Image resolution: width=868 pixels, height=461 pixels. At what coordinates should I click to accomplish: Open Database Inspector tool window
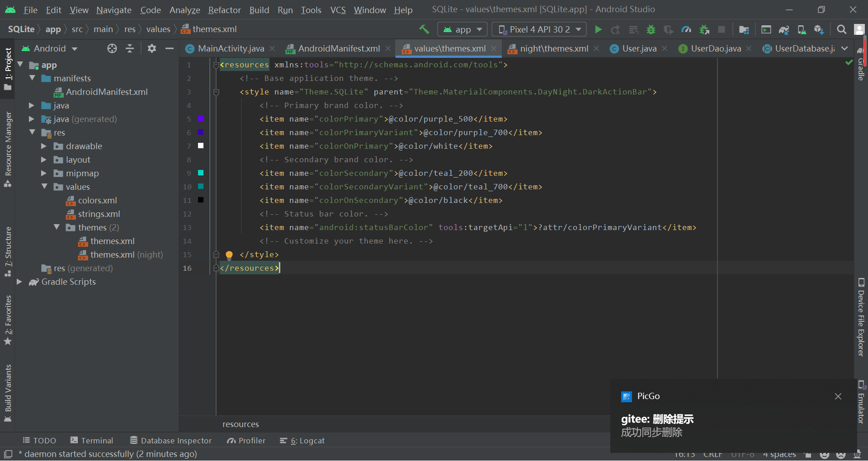pyautogui.click(x=171, y=441)
